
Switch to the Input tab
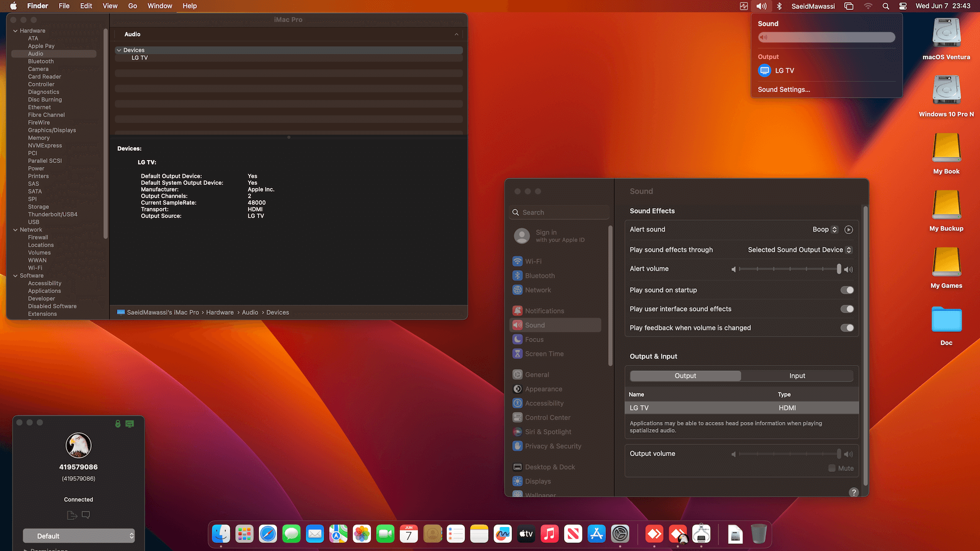(x=797, y=376)
